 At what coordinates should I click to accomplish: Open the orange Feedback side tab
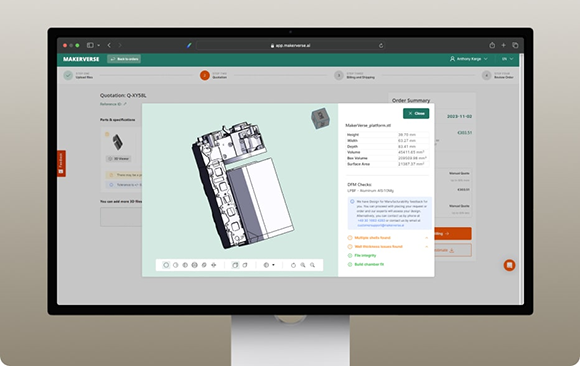click(61, 163)
